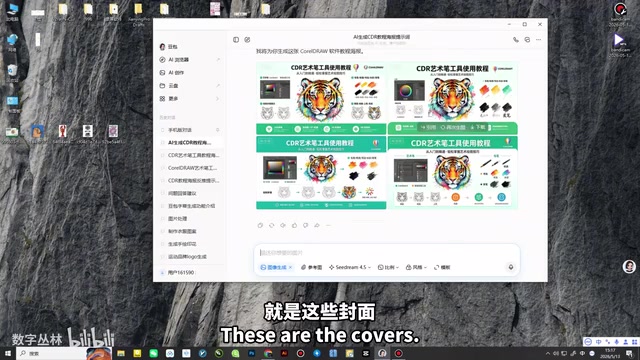640x360 pixels.
Task: Click the image prompt input field
Action: point(386,253)
